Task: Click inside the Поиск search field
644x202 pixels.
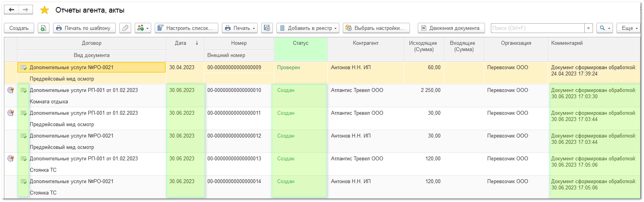Action: pyautogui.click(x=537, y=28)
